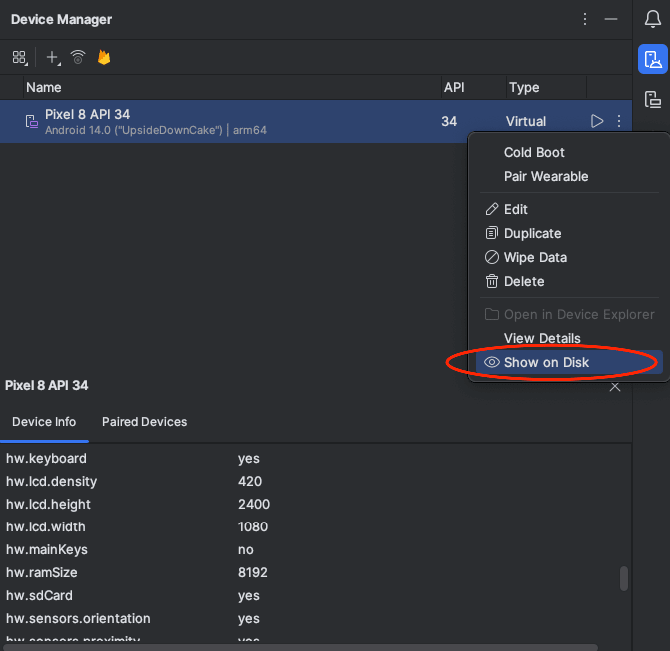Open Firebase device streaming icon
This screenshot has width=670, height=651.
104,57
